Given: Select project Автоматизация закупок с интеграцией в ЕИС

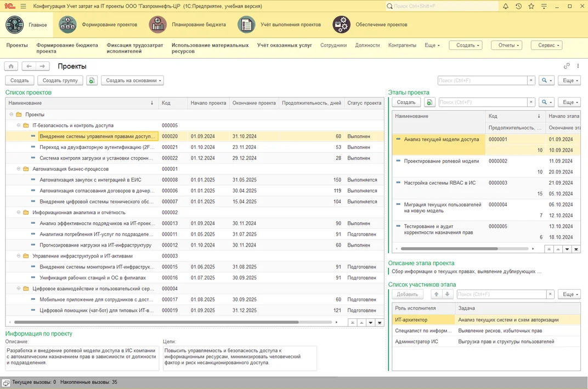Looking at the screenshot, I should [x=195, y=180].
